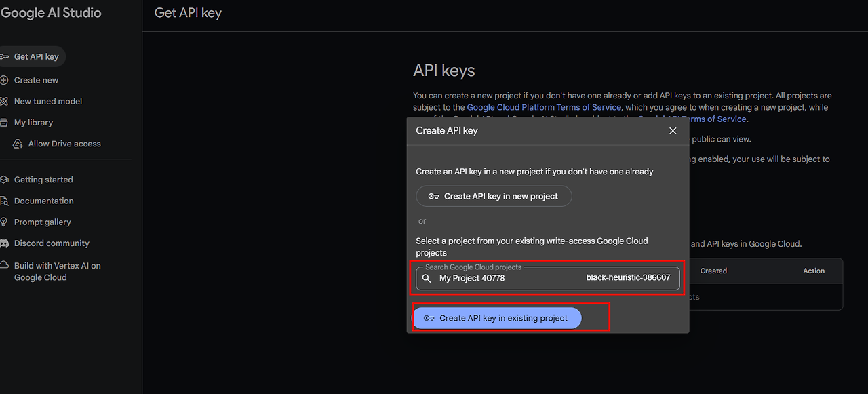Viewport: 868px width, 394px height.
Task: Click Create API key in existing project
Action: (497, 318)
